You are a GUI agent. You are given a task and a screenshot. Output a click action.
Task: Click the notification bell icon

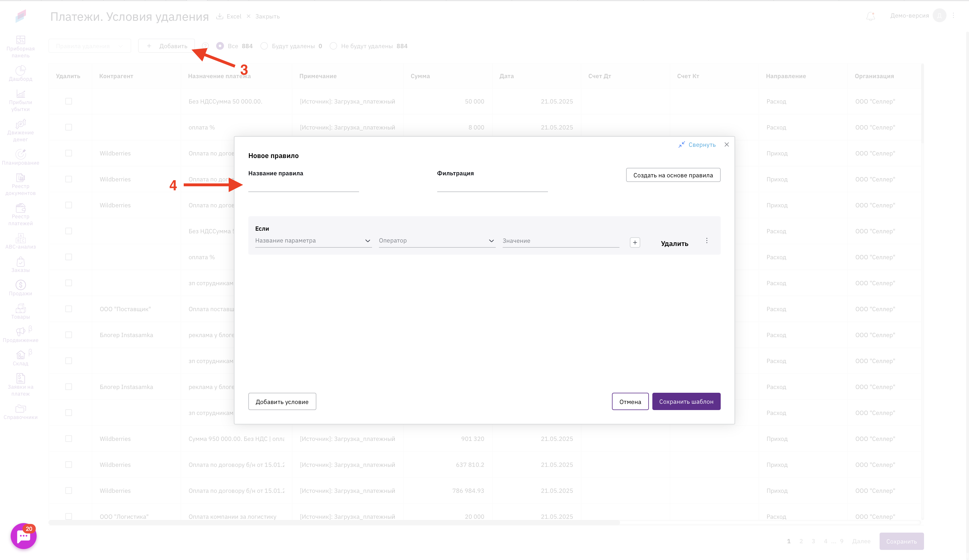pos(871,16)
